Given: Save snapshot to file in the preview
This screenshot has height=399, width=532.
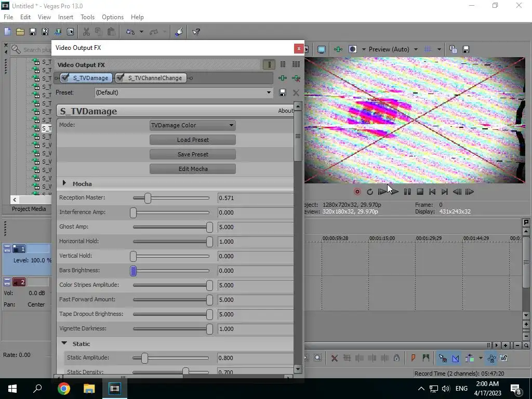Looking at the screenshot, I should point(466,49).
